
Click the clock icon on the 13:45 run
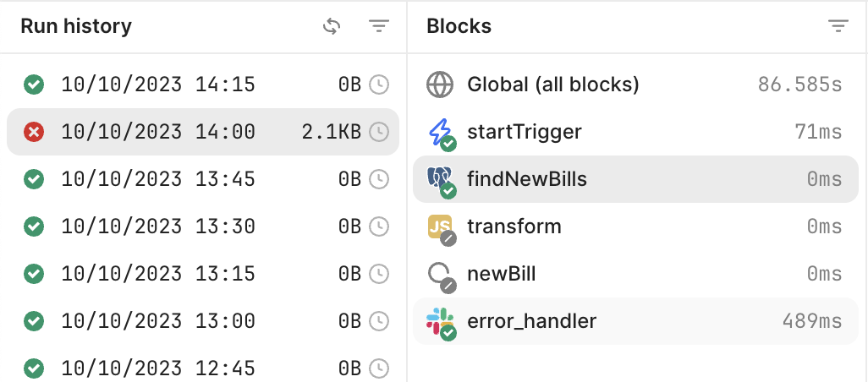click(x=379, y=179)
